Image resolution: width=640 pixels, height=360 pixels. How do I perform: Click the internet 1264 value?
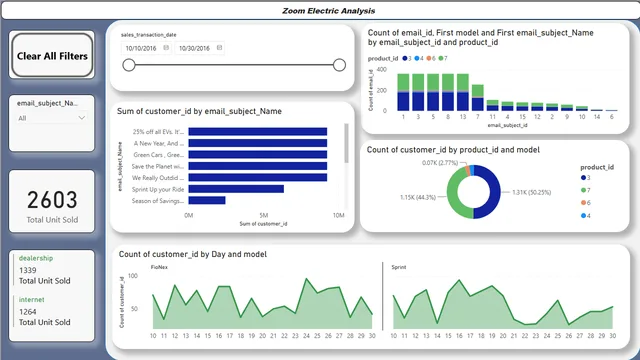(x=27, y=312)
